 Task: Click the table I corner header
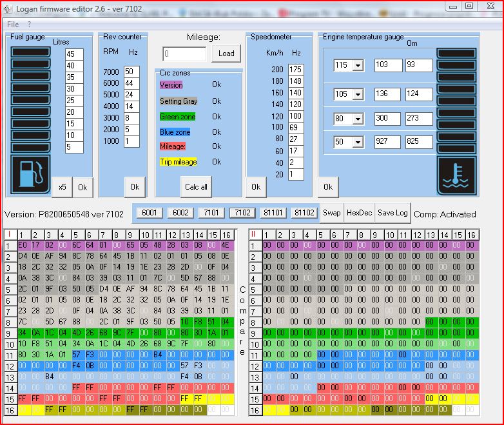[10, 235]
